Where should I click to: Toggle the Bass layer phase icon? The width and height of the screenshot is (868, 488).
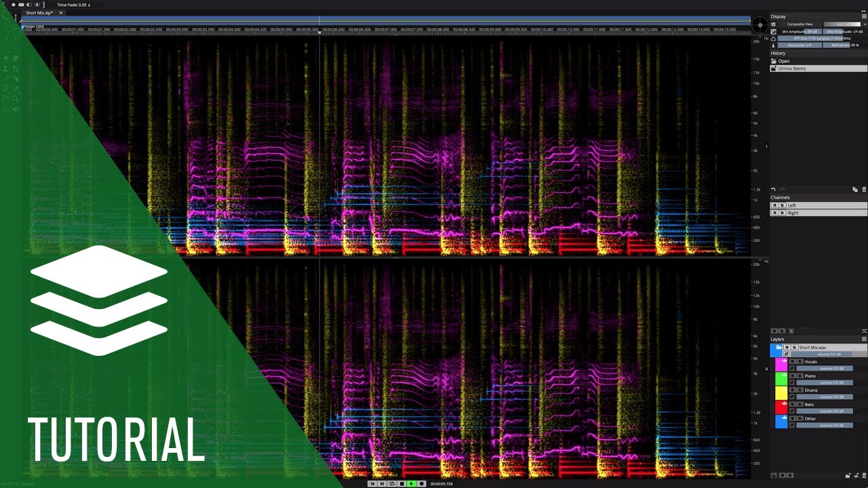tap(792, 411)
